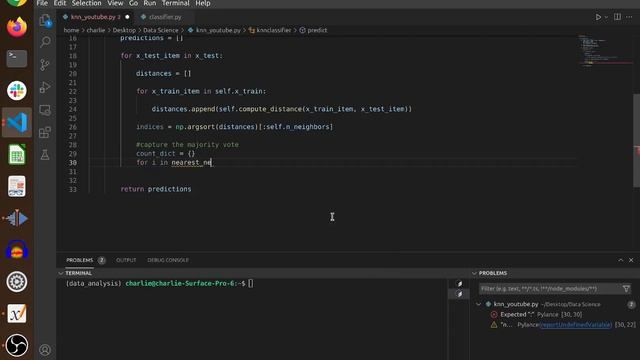Open the File menu
The width and height of the screenshot is (640, 360).
42,3
